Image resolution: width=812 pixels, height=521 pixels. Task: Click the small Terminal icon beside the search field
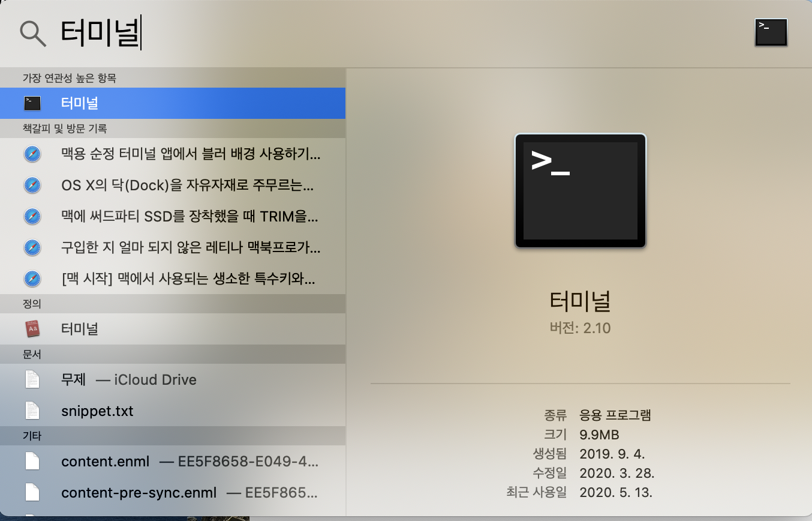click(771, 32)
